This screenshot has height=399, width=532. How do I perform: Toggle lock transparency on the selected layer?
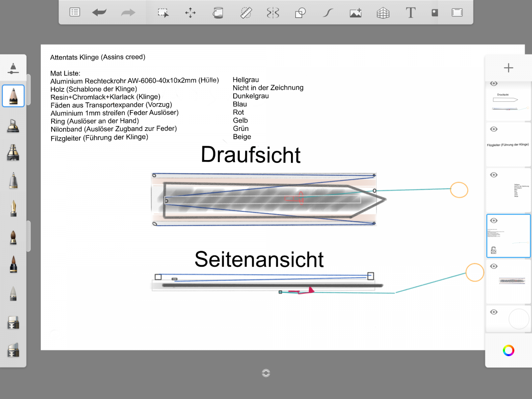(x=494, y=250)
